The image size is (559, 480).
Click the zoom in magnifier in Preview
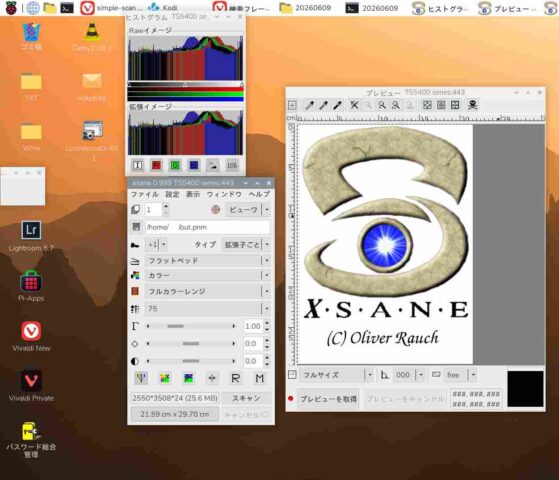pos(382,105)
